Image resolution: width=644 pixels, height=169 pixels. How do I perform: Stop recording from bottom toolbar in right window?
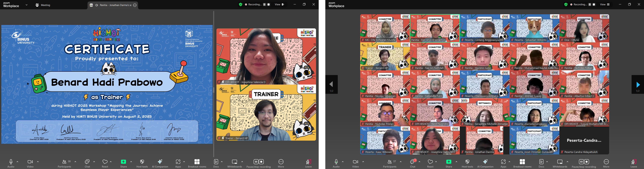tap(587, 162)
